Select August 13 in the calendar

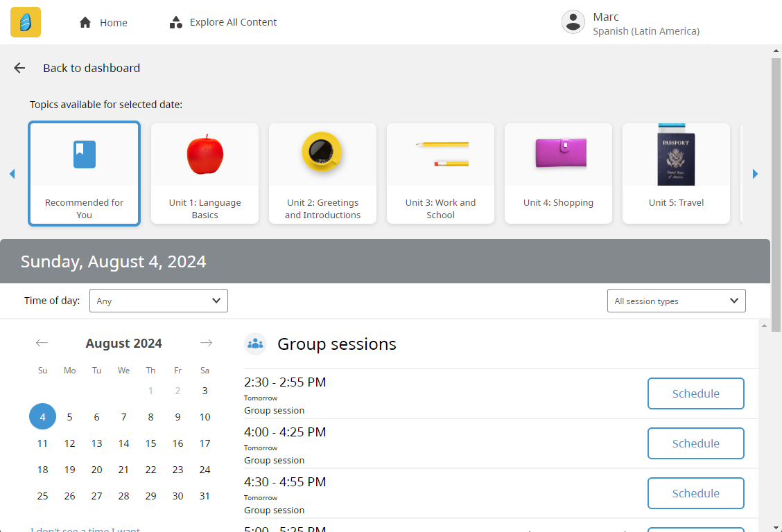point(96,443)
